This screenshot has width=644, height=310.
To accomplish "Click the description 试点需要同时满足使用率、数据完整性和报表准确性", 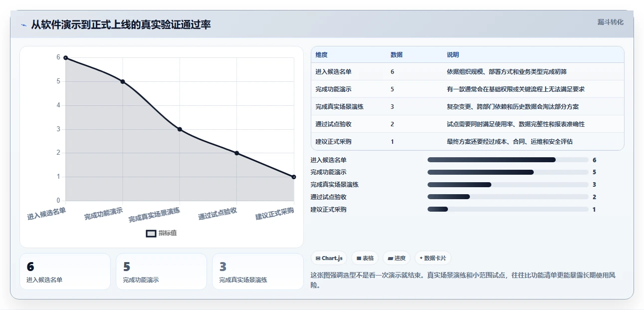I will coord(516,124).
